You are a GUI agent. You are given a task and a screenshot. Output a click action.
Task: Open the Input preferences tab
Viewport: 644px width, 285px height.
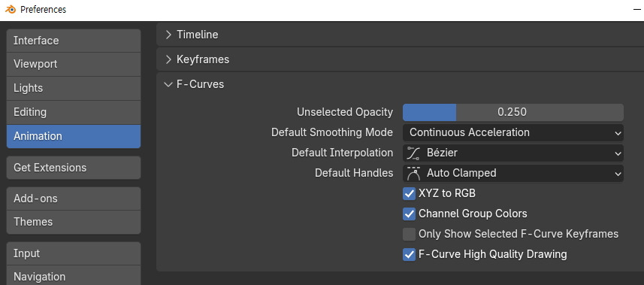[74, 253]
